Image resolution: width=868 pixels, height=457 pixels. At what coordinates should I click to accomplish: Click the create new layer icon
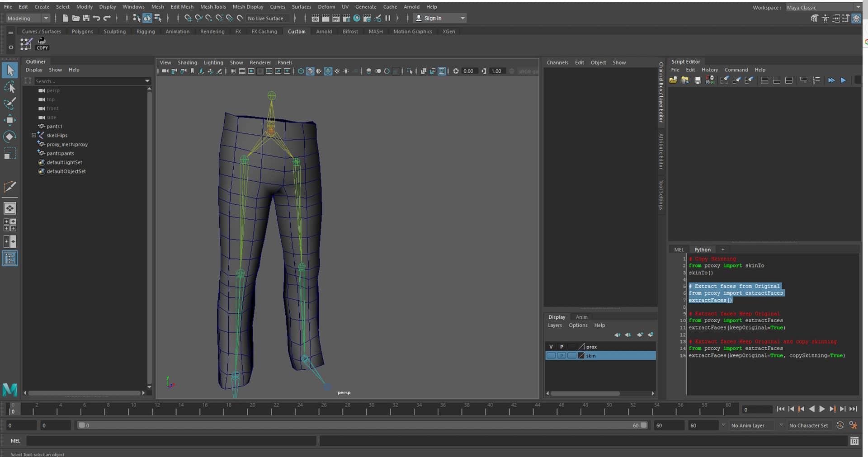click(x=640, y=335)
